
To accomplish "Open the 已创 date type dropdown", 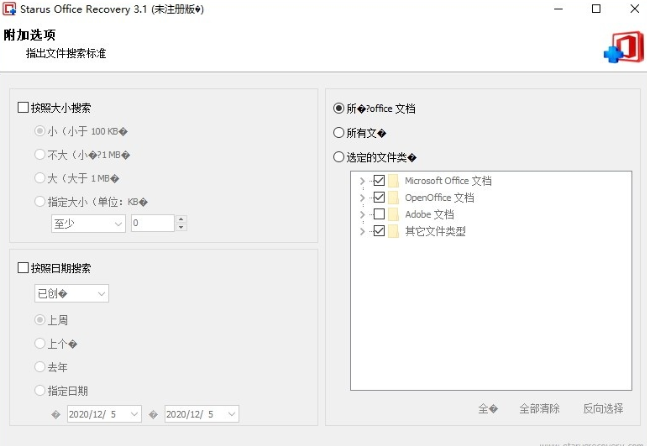I will pyautogui.click(x=71, y=293).
